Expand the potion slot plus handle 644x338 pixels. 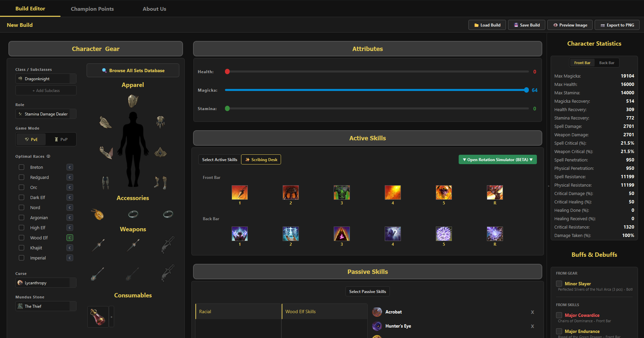[x=111, y=317]
